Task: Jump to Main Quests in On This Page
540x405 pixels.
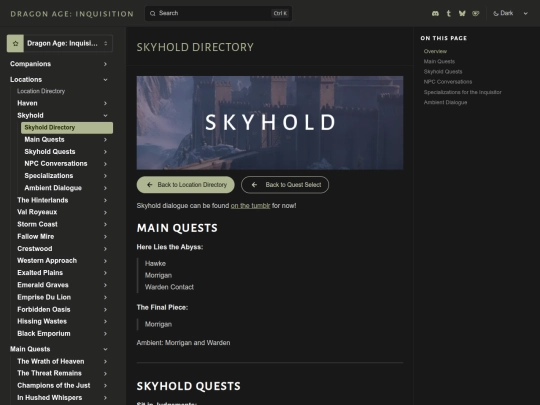Action: pyautogui.click(x=439, y=62)
